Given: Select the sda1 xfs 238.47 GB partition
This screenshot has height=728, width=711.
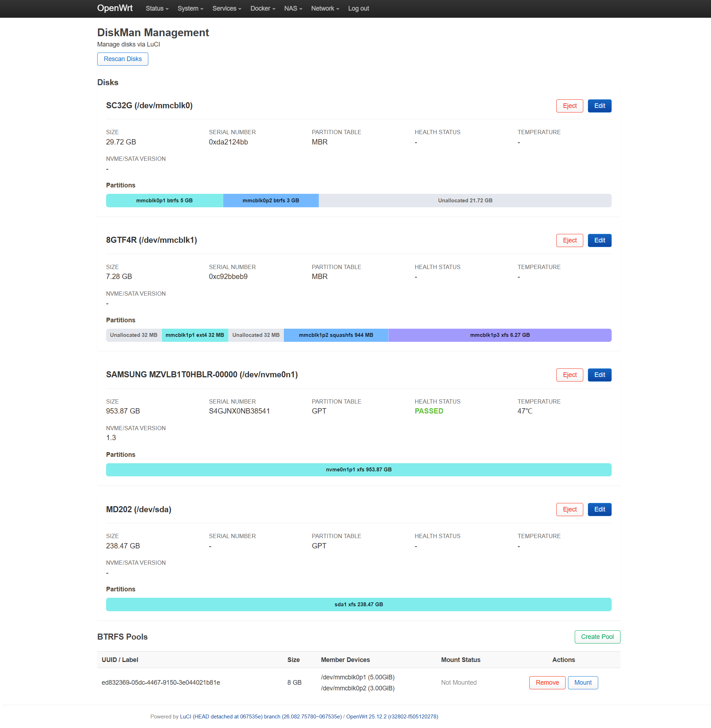Looking at the screenshot, I should tap(358, 604).
